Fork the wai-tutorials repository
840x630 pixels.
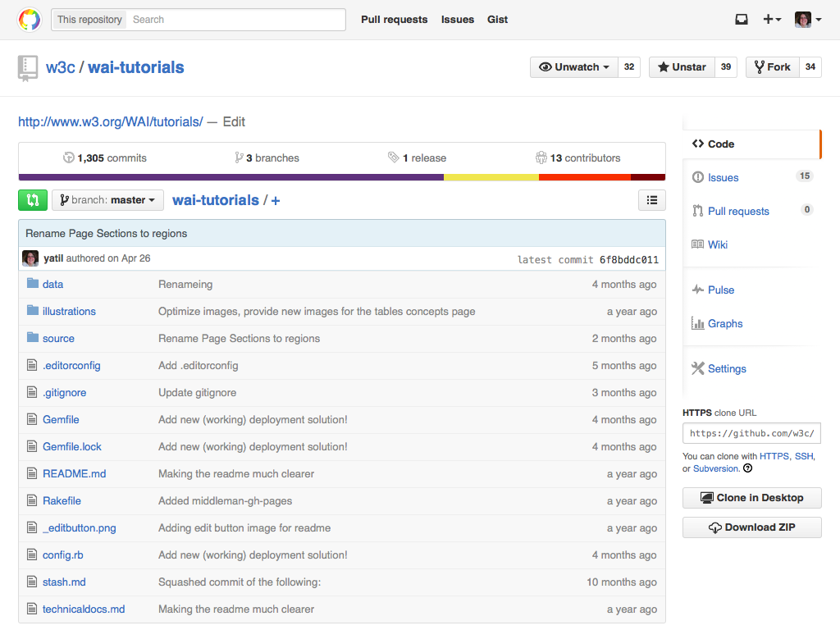pos(773,67)
